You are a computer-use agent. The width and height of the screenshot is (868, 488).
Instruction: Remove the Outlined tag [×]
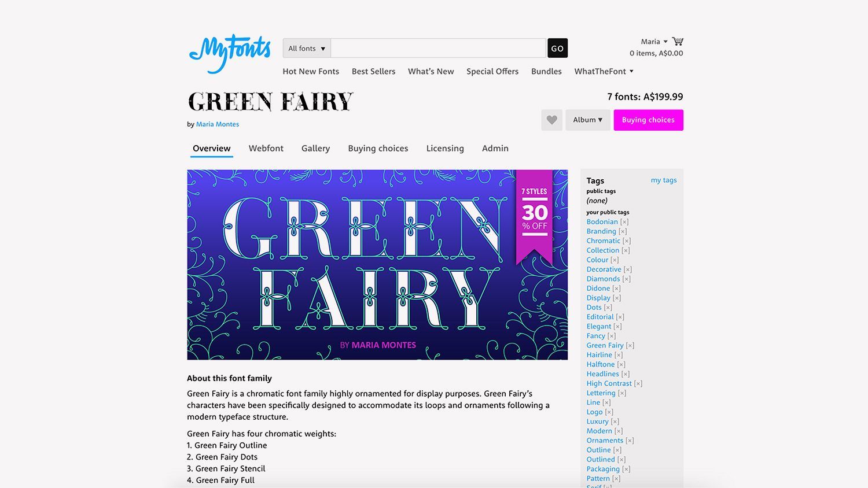point(621,460)
